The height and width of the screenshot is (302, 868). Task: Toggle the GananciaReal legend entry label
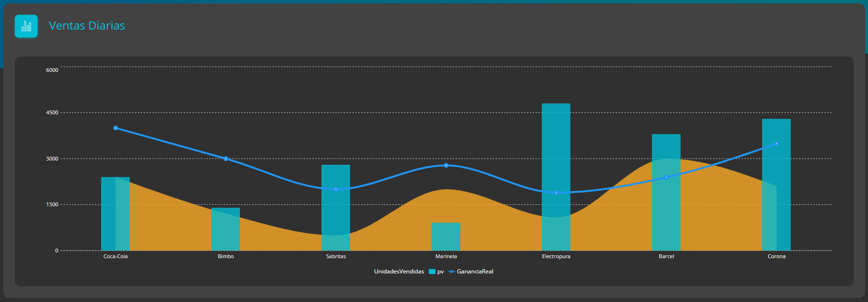pos(475,272)
